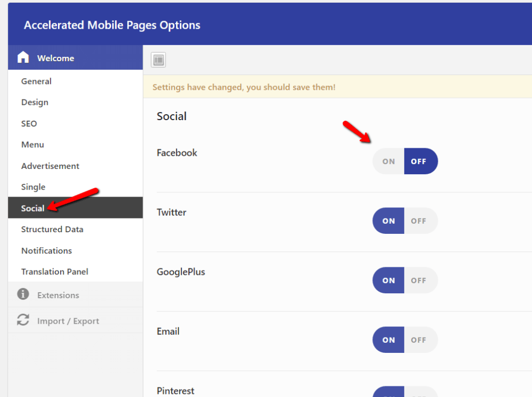The image size is (532, 397).
Task: Click the Welcome home icon
Action: pyautogui.click(x=23, y=57)
